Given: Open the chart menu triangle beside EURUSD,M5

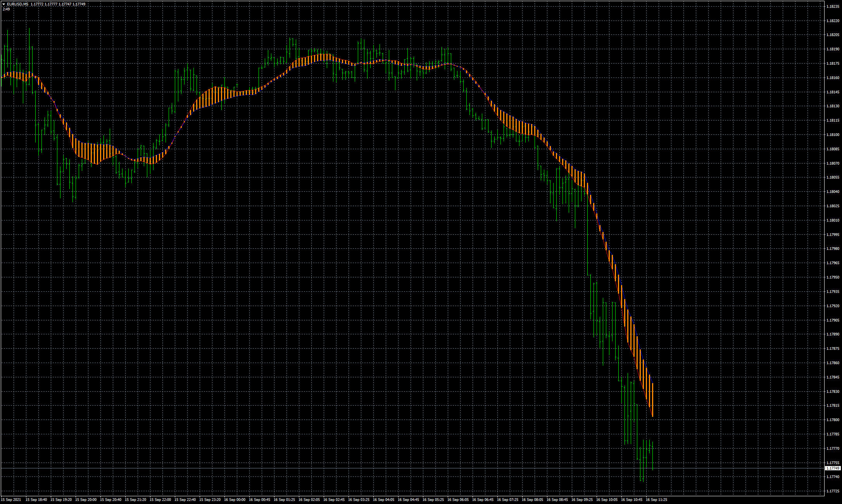Looking at the screenshot, I should tap(3, 4).
